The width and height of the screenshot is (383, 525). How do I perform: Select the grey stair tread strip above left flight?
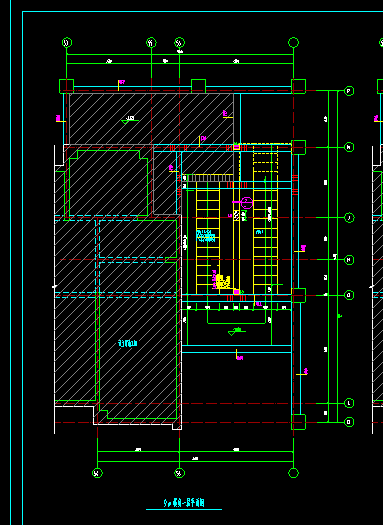(x=208, y=178)
